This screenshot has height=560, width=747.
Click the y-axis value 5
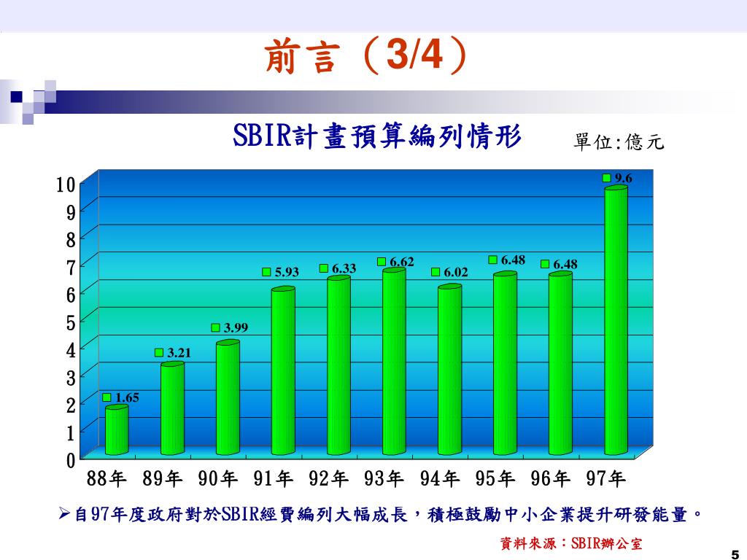71,323
